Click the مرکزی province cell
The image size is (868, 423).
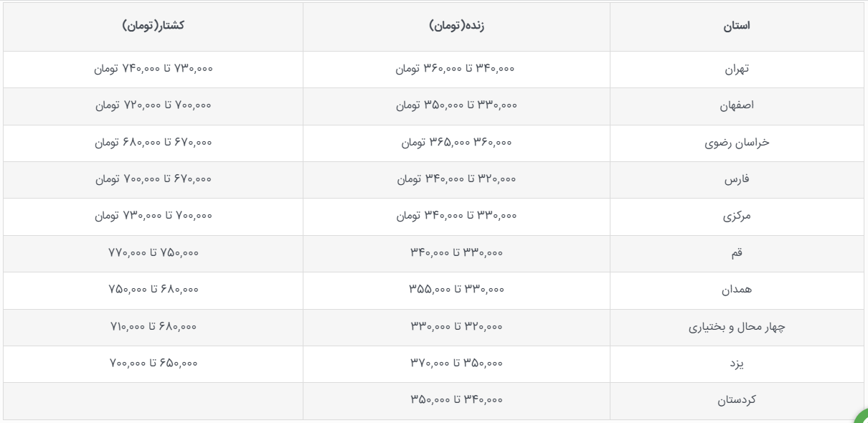point(737,217)
